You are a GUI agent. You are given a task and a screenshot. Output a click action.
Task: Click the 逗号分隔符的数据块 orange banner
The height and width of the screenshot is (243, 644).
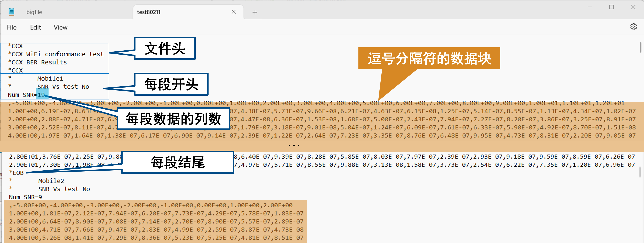pos(429,59)
